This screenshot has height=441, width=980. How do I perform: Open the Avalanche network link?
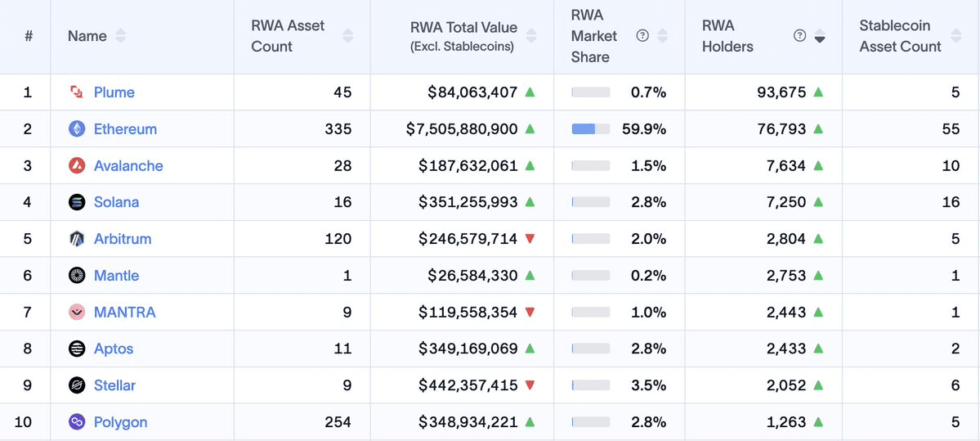(x=129, y=166)
